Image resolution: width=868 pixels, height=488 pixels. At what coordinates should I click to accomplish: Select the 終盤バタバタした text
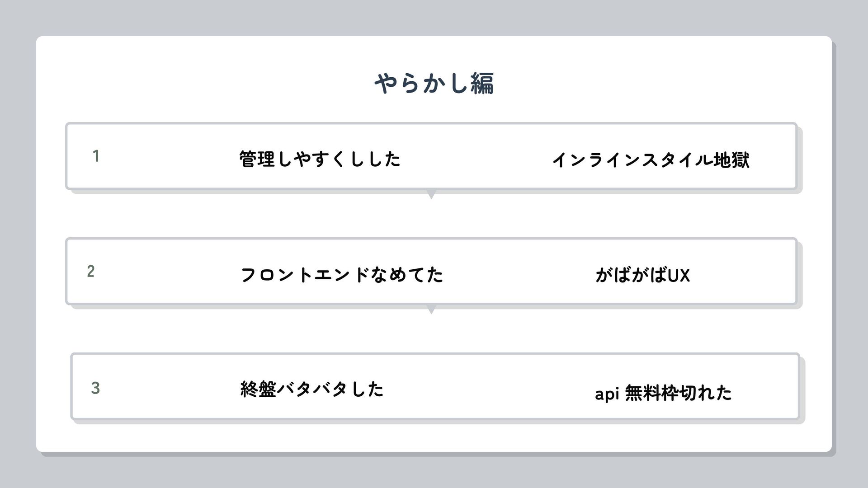312,389
